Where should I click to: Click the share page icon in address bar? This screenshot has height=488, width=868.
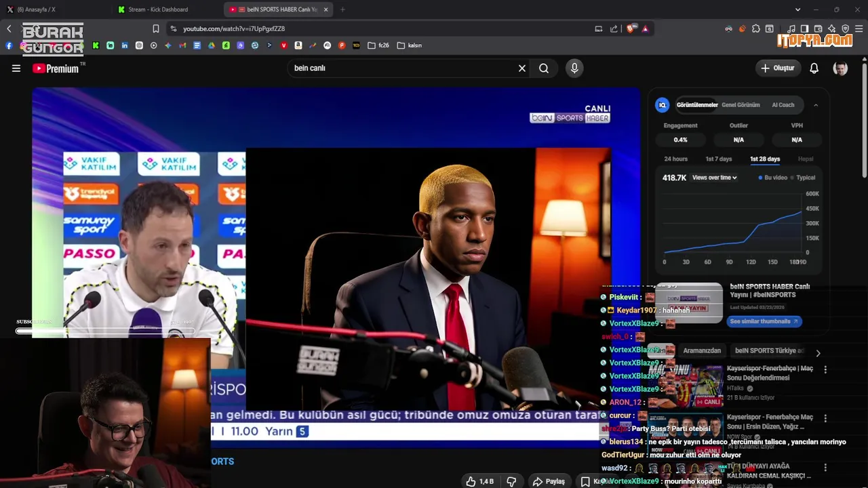614,28
